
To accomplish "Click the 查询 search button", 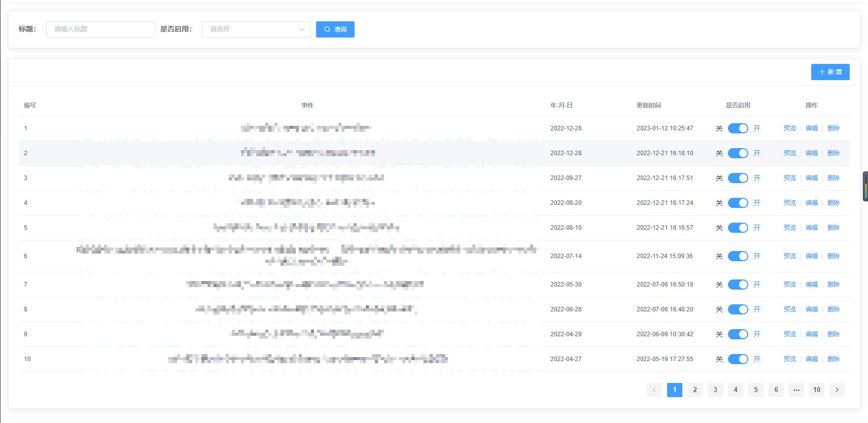I will [x=335, y=29].
